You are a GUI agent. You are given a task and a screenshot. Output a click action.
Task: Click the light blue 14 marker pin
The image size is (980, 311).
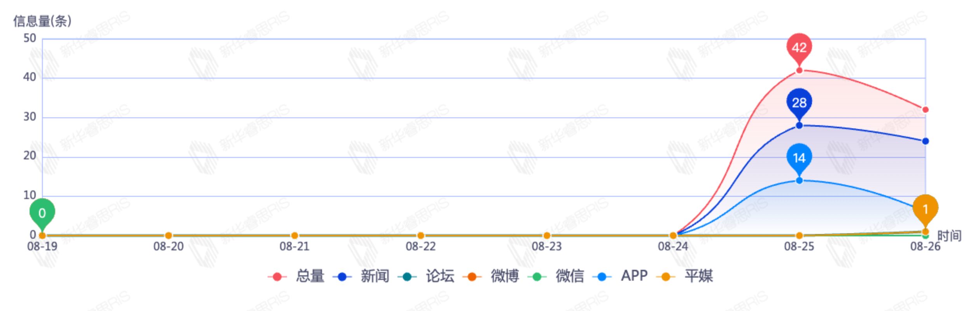pyautogui.click(x=799, y=158)
